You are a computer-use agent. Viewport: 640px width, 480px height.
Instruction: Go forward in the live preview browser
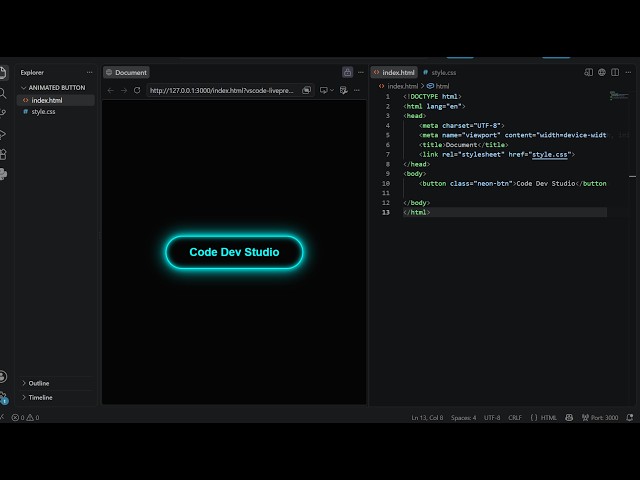click(124, 90)
